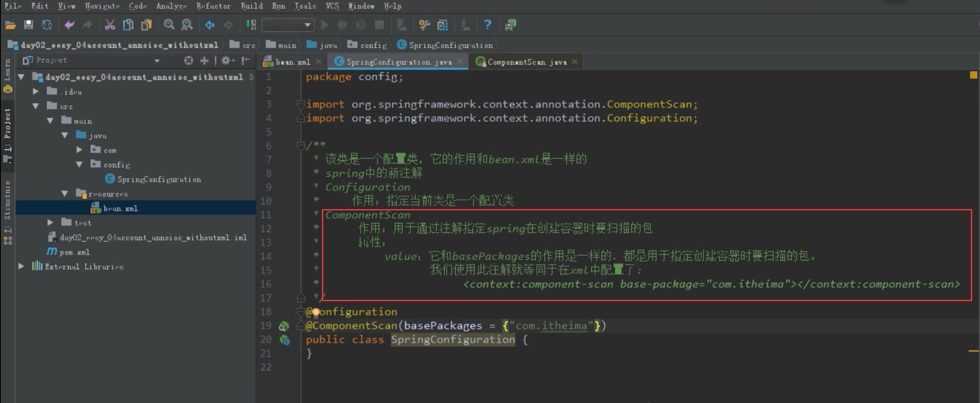Expand the test folder
The width and height of the screenshot is (980, 403).
(x=50, y=222)
